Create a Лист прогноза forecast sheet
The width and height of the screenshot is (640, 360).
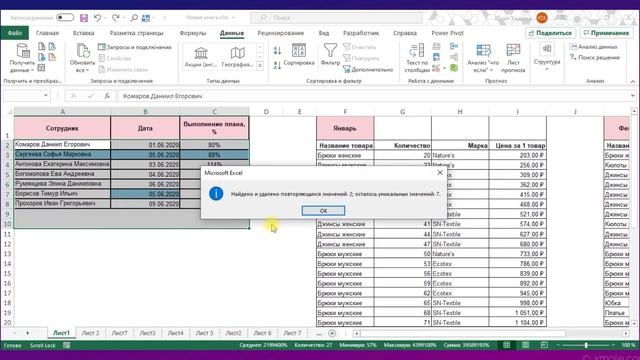click(x=513, y=58)
